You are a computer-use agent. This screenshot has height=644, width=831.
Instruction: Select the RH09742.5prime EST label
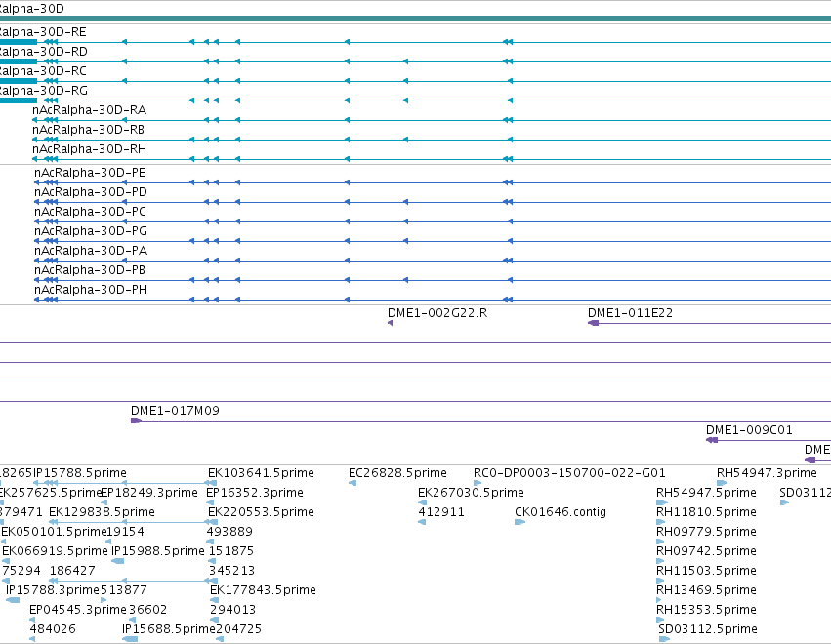pos(706,551)
